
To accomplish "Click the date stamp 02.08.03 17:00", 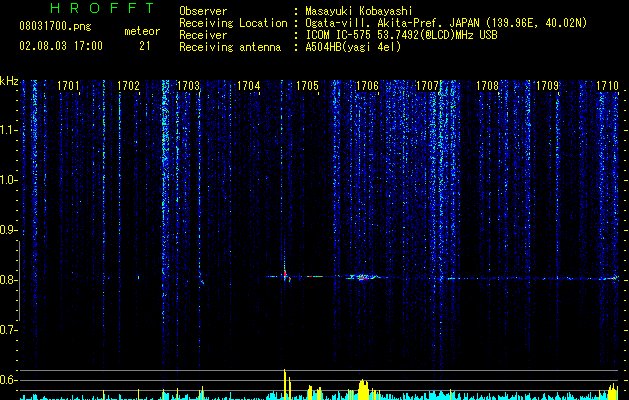I will [61, 46].
